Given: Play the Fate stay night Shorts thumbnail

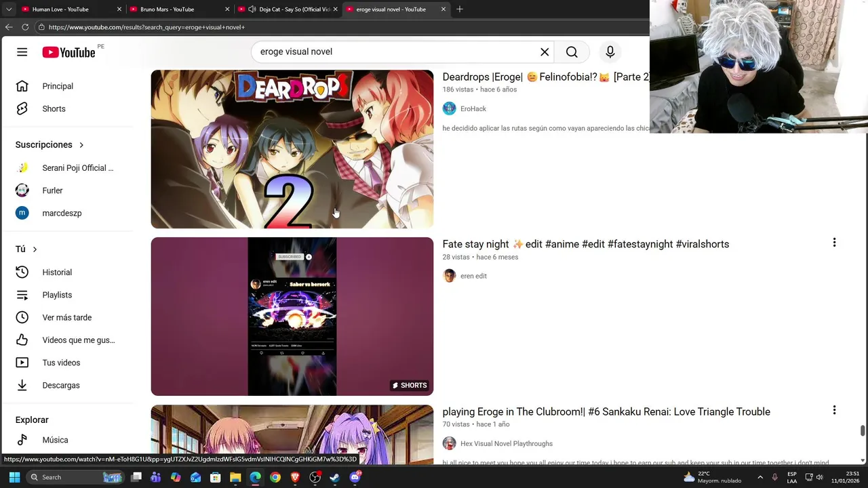Looking at the screenshot, I should 292,317.
